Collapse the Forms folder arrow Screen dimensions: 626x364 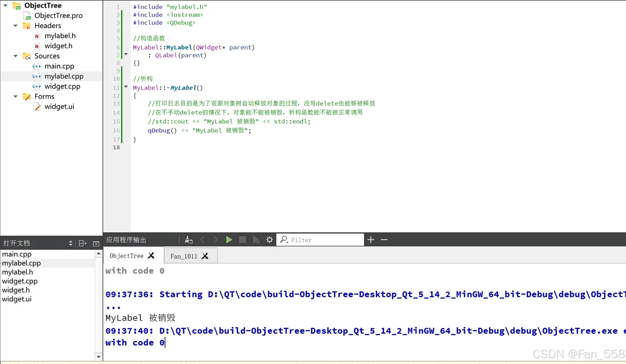tap(16, 96)
